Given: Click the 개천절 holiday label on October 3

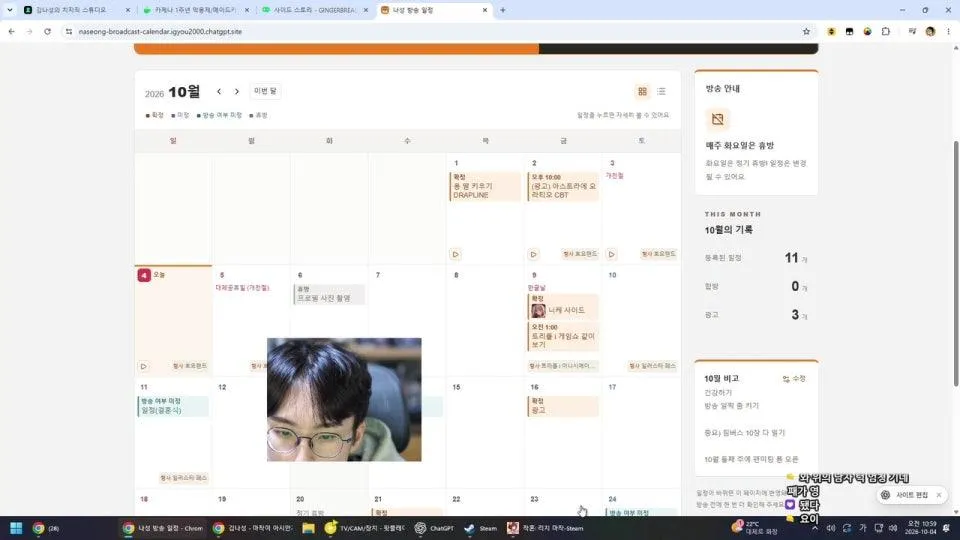Looking at the screenshot, I should tap(615, 176).
